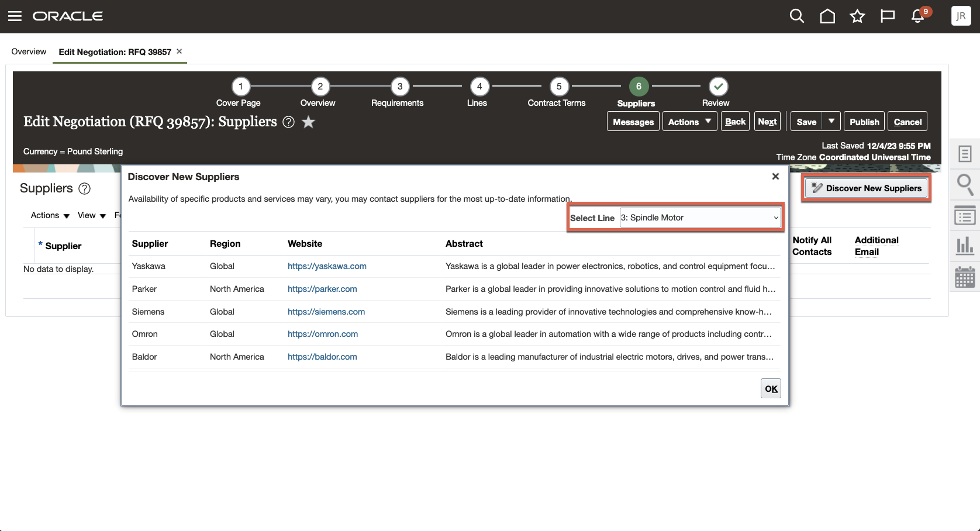This screenshot has width=980, height=531.
Task: Open the parker.com website link
Action: (x=322, y=289)
